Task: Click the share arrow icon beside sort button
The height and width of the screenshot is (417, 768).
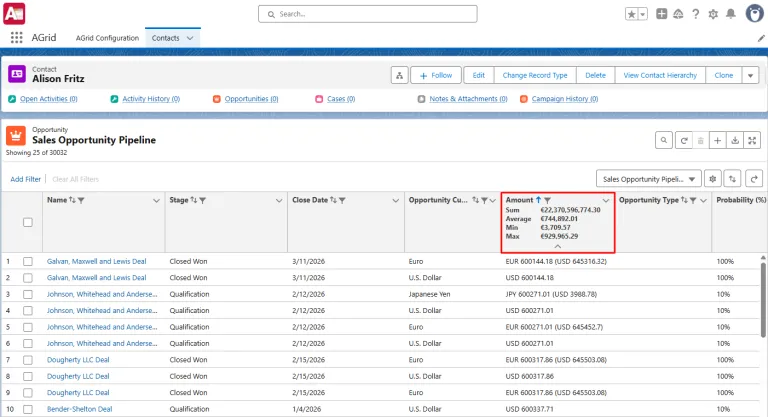Action: point(754,179)
